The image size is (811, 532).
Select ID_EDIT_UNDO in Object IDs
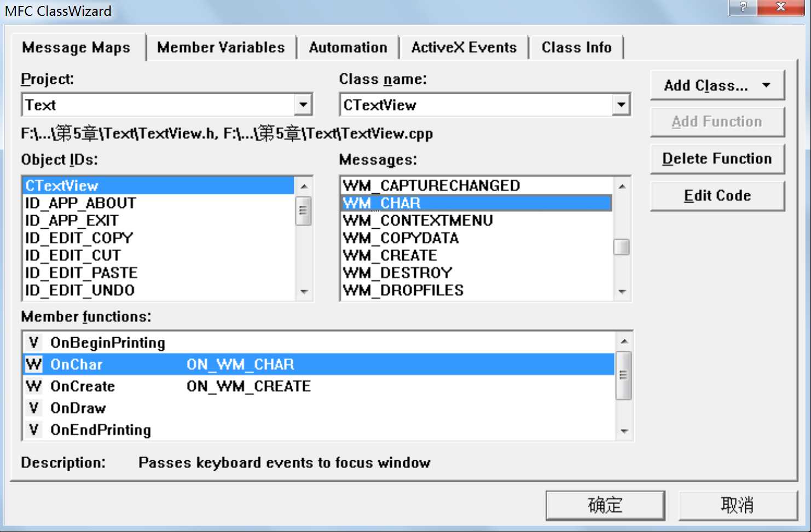click(x=159, y=291)
